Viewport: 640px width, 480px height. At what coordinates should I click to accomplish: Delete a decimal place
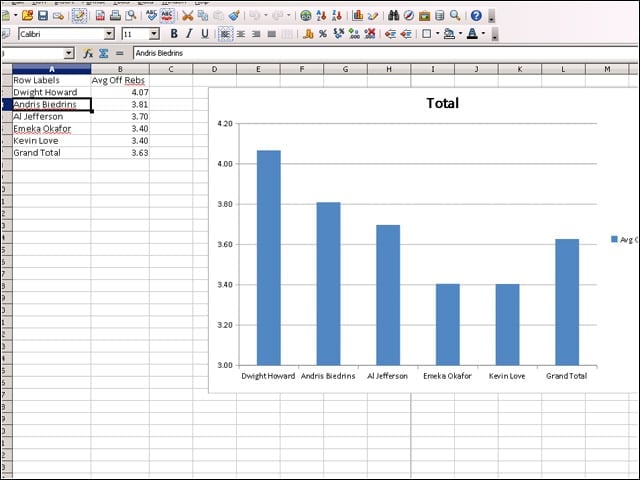370,34
